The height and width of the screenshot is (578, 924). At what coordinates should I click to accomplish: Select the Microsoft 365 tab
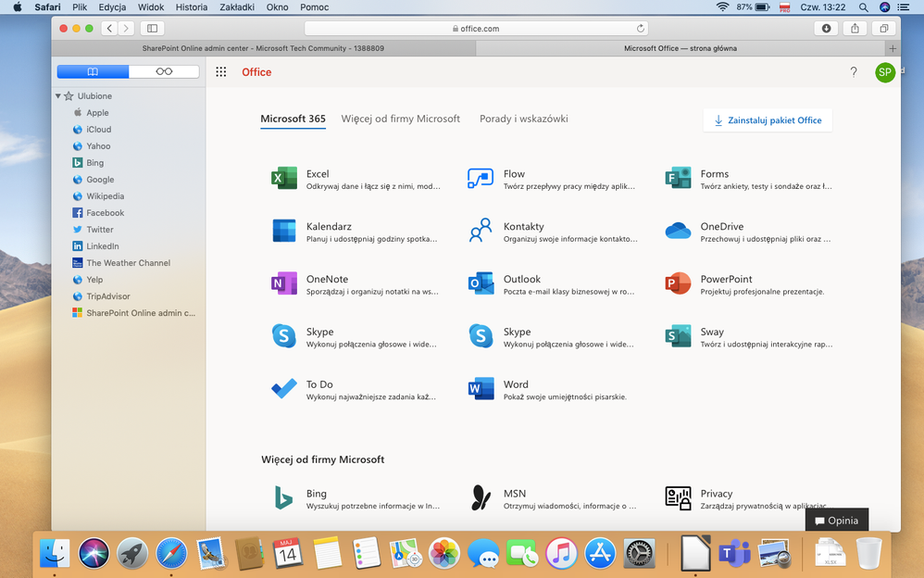(293, 119)
